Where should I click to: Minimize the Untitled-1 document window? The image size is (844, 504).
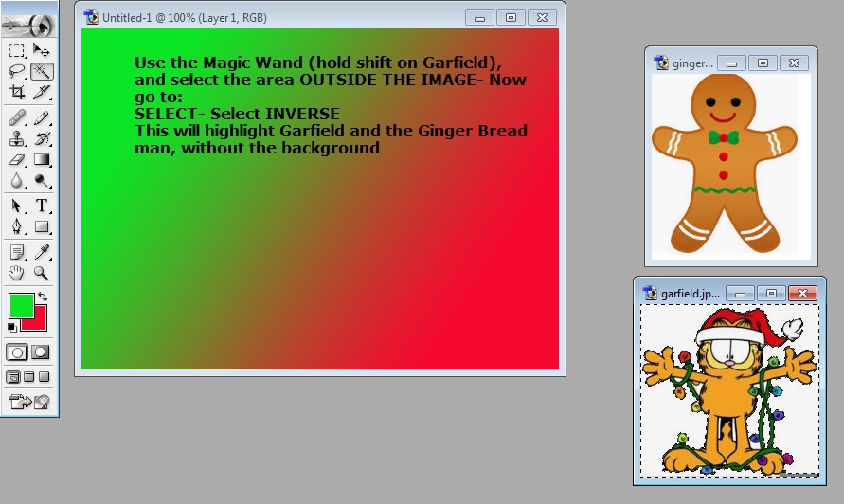click(479, 18)
